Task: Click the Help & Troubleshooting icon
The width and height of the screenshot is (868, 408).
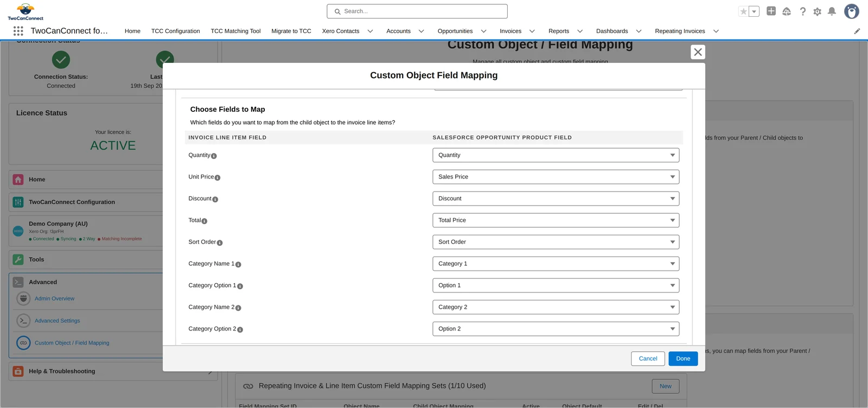Action: (x=18, y=371)
